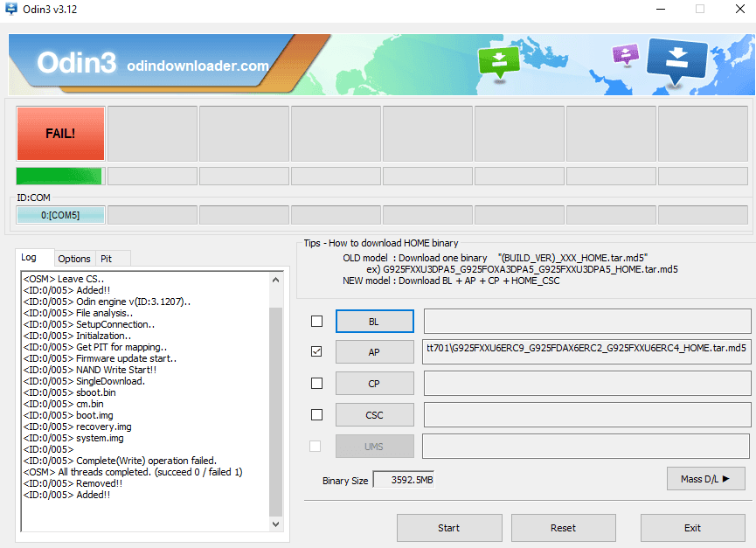Screen dimensions: 756x548
Task: Click the purple download bubble icon in banner
Action: (626, 54)
